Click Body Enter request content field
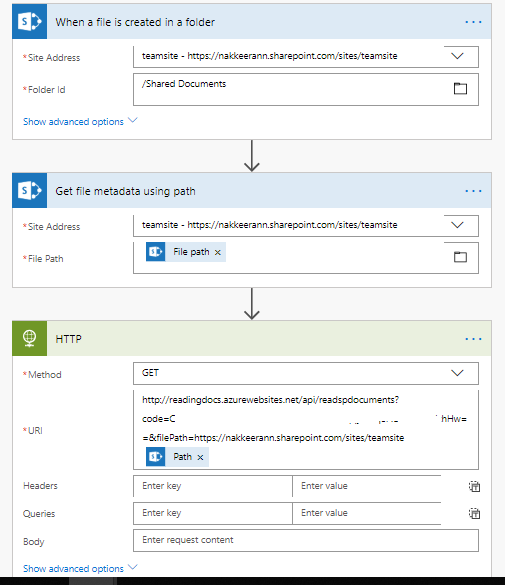Screen dimensions: 505x585 click(306, 540)
